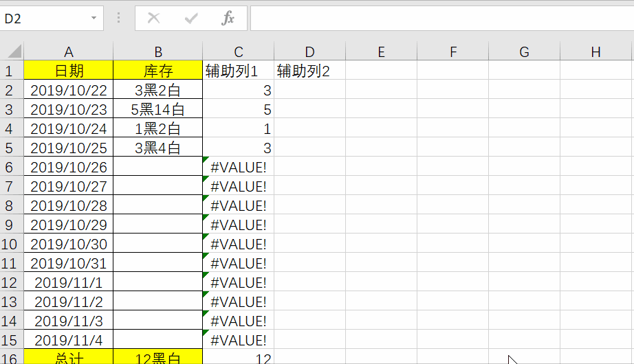Click cell C4 with value 1
Screen dimensions: 634x364
[238, 128]
